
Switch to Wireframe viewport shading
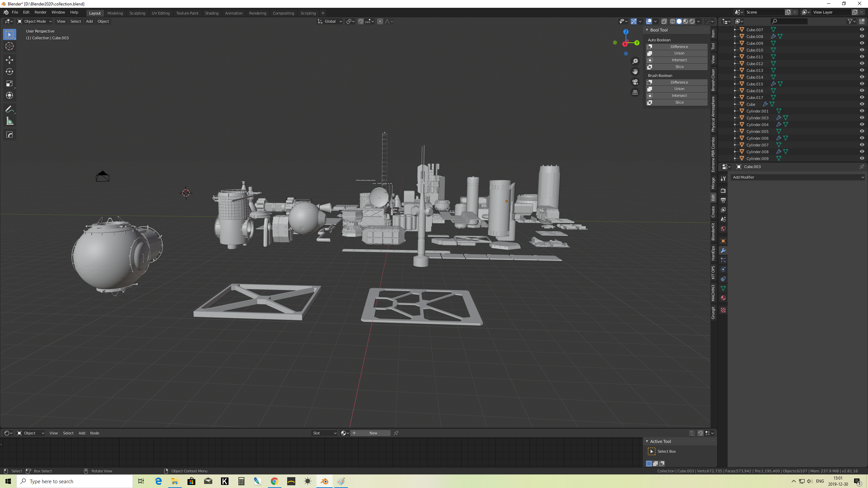[672, 21]
